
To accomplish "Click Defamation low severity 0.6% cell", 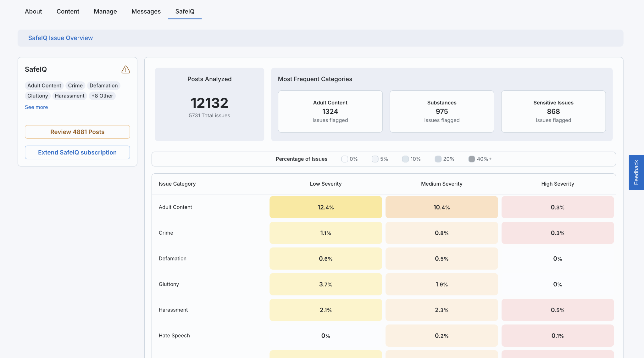I will 326,259.
